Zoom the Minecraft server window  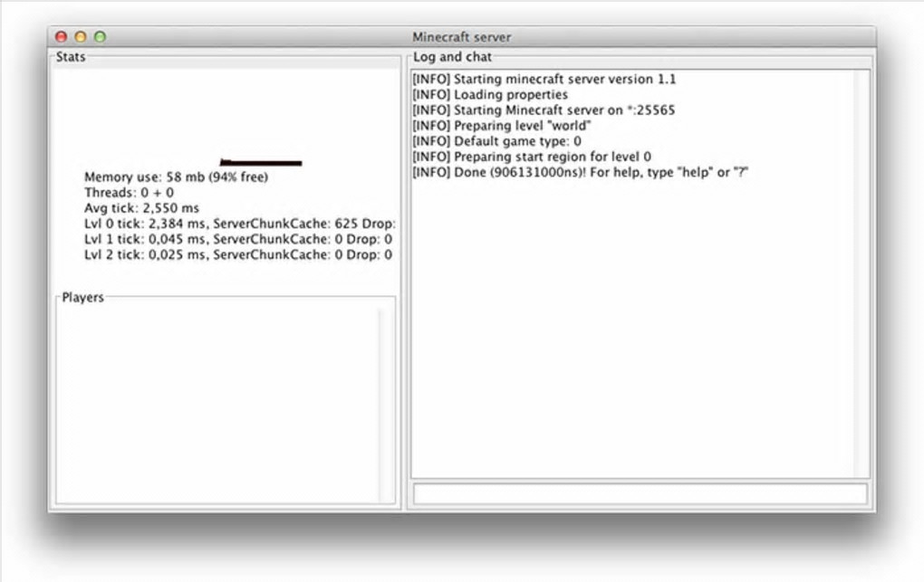[x=101, y=36]
